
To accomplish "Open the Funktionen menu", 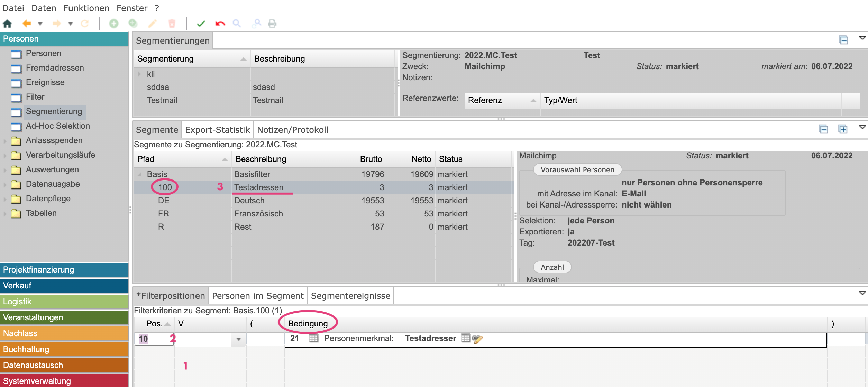I will coord(86,8).
